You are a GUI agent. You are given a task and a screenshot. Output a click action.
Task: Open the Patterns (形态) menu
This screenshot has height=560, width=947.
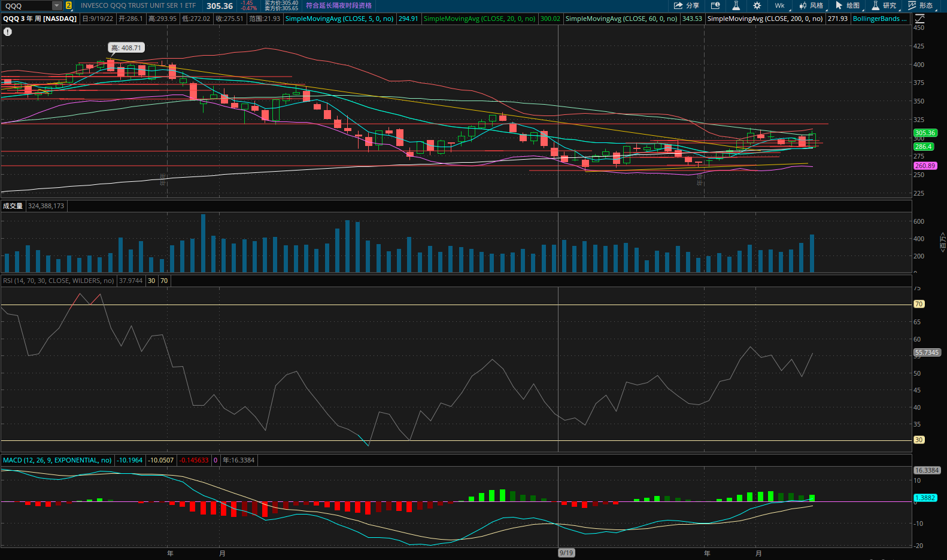pyautogui.click(x=921, y=5)
